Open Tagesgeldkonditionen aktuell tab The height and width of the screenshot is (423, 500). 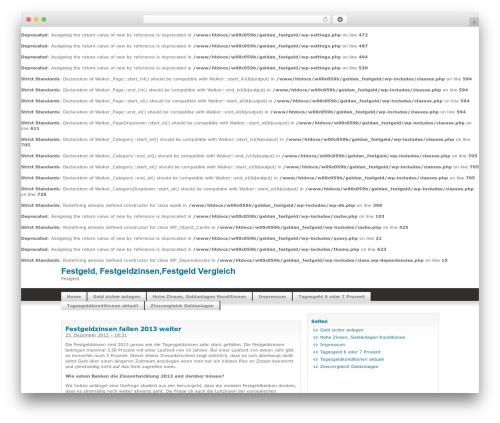102,306
